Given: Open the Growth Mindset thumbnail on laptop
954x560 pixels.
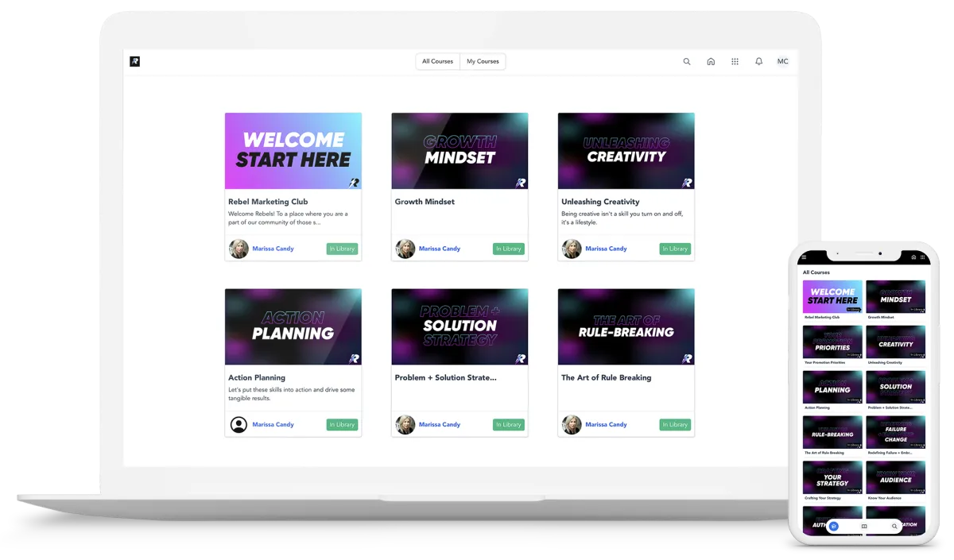Looking at the screenshot, I should (x=460, y=151).
